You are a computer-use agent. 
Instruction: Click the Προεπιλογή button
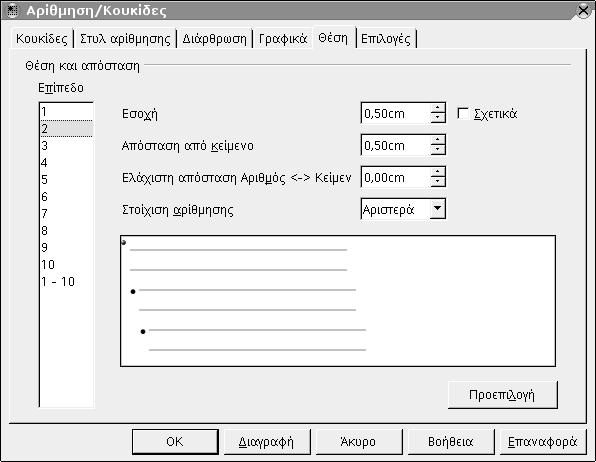pos(502,395)
